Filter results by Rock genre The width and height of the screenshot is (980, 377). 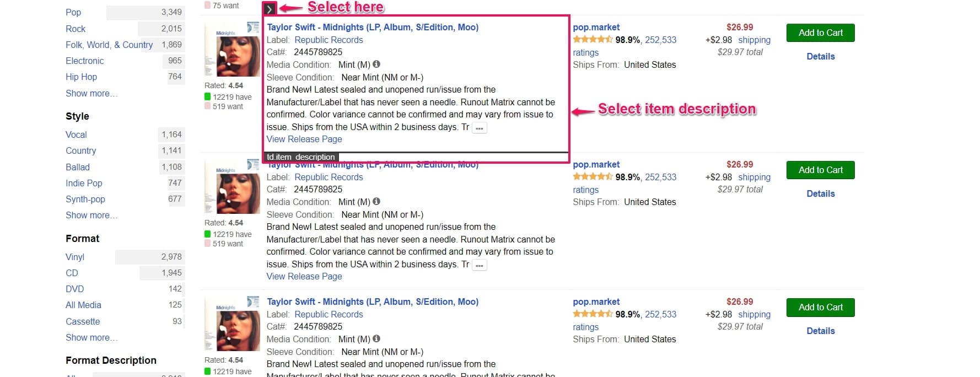point(76,29)
